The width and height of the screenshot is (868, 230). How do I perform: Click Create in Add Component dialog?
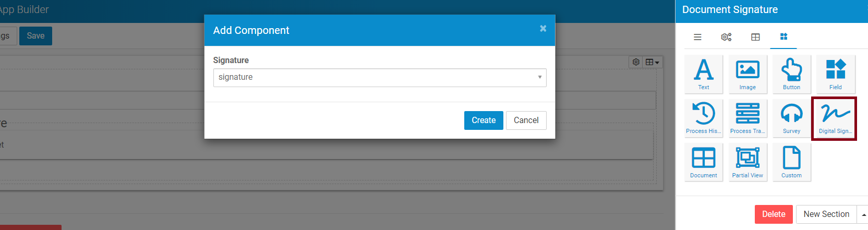(483, 120)
